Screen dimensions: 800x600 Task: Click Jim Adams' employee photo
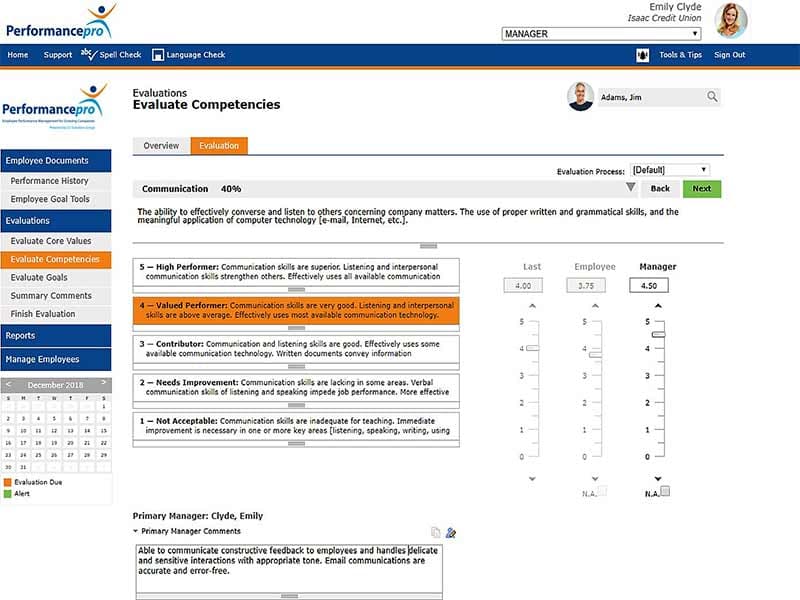580,96
